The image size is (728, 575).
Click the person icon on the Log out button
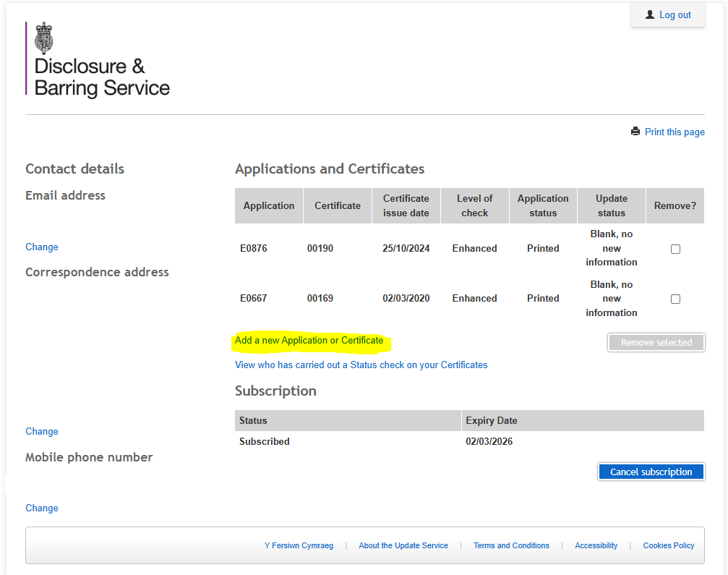point(649,14)
